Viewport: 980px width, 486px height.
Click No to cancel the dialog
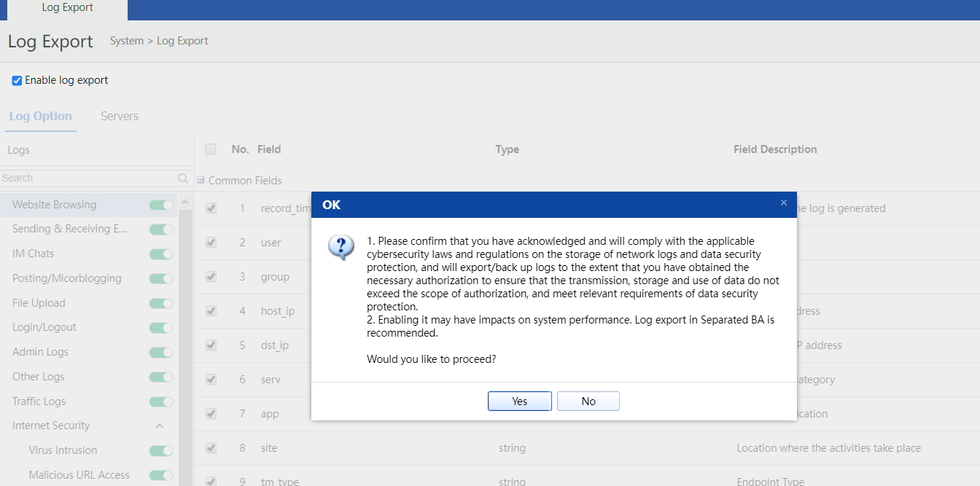tap(588, 401)
